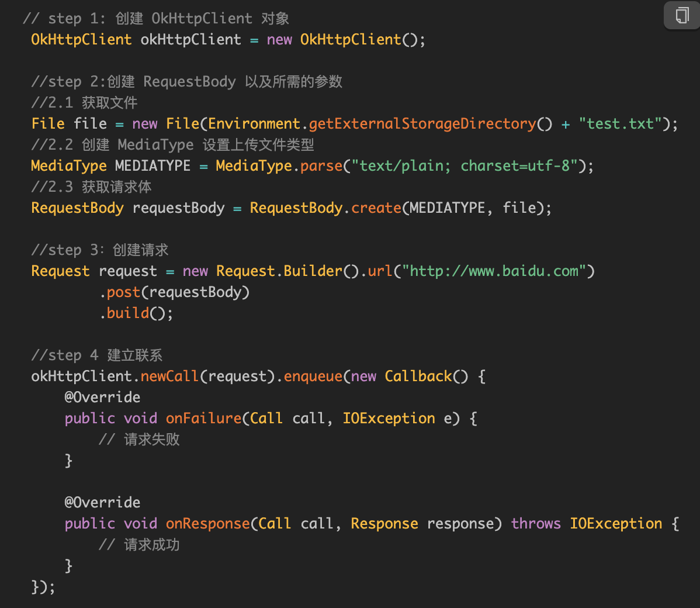Click 'Request.Builder()' in step 3
The height and width of the screenshot is (608, 700).
287,271
